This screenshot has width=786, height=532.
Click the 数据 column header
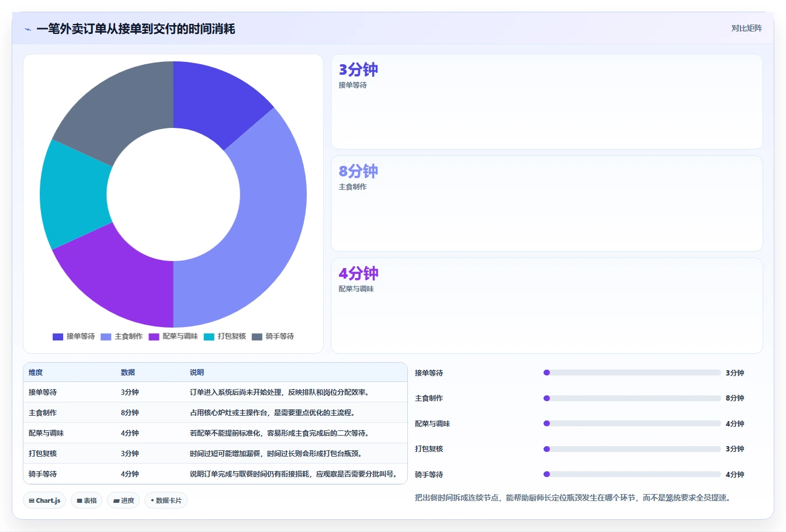(128, 372)
